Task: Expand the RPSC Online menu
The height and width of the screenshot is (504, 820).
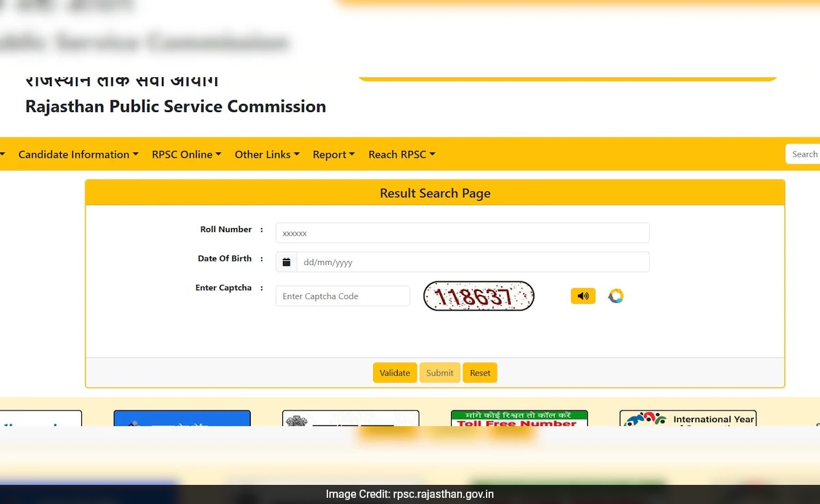Action: click(187, 154)
